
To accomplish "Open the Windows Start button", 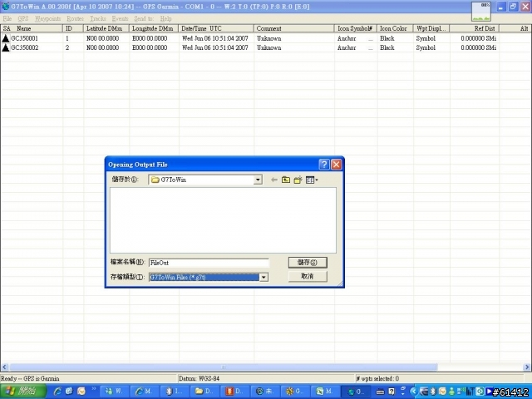I will click(x=22, y=392).
